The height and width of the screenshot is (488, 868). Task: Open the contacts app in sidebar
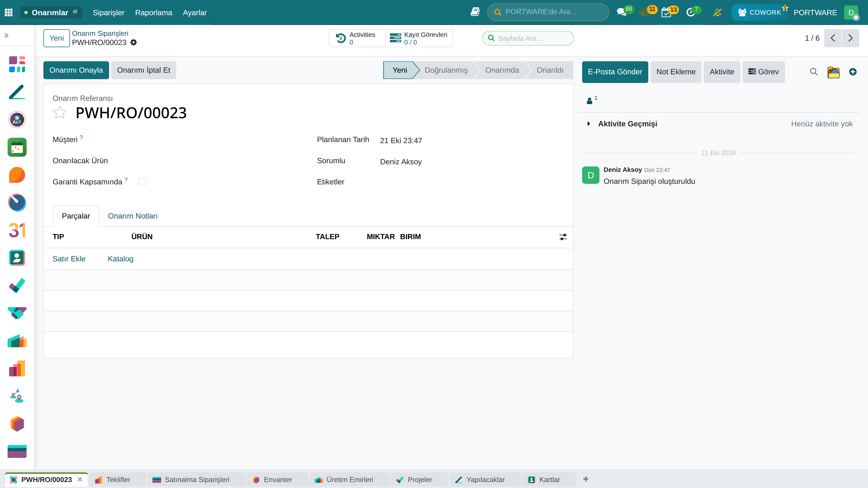tap(17, 258)
